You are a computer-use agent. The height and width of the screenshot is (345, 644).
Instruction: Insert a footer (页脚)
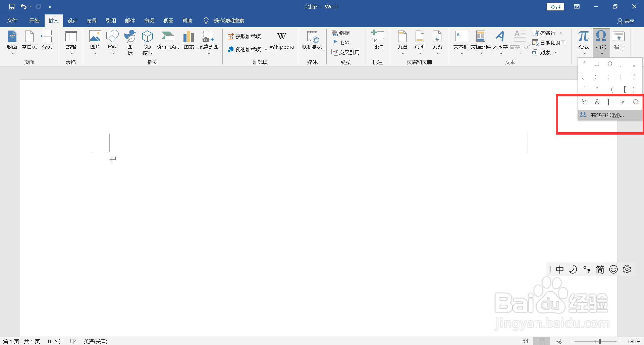pos(420,43)
